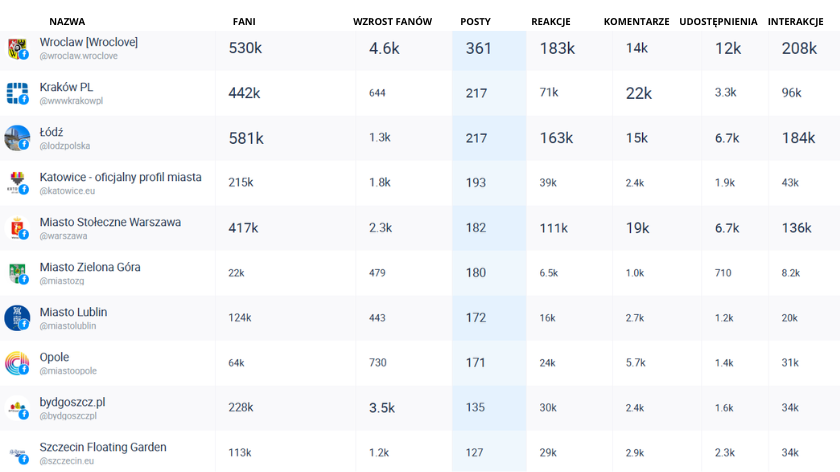The height and width of the screenshot is (472, 840).
Task: Sort by the WZROST FANÓW column header
Action: [x=392, y=21]
